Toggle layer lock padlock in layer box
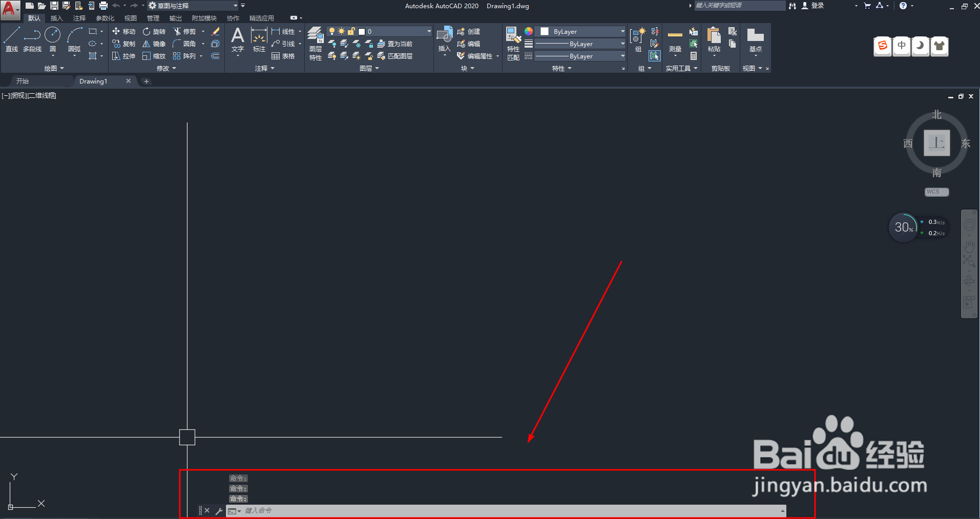Screen dimensions: 980x519 (351, 31)
